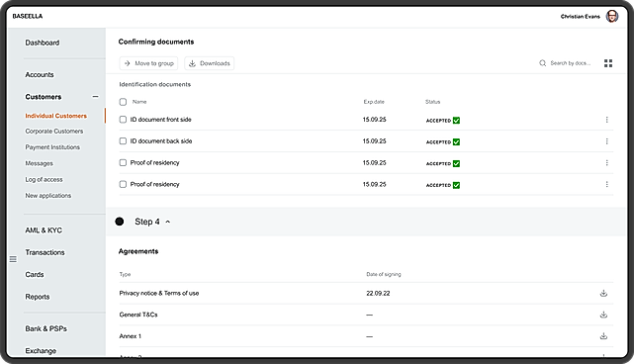This screenshot has width=634, height=364.
Task: Open Christian Evans profile avatar
Action: point(612,16)
